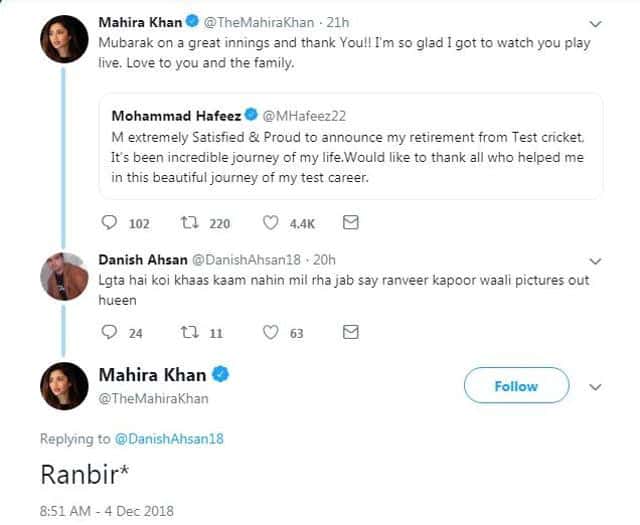The height and width of the screenshot is (525, 640).
Task: Share Danish Ahsan's tweet by message
Action: (x=350, y=332)
